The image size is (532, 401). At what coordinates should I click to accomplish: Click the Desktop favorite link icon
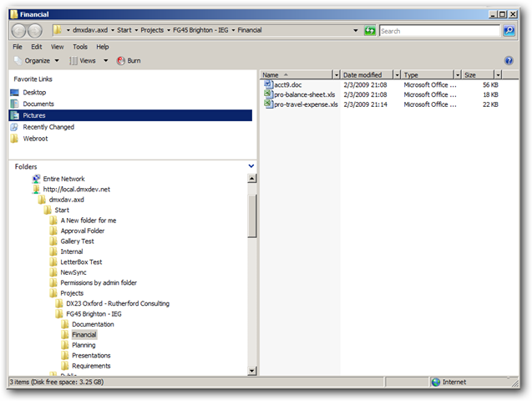click(x=14, y=92)
